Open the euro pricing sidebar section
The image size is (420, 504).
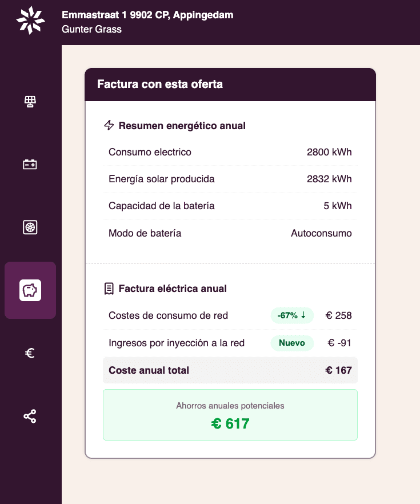[30, 353]
